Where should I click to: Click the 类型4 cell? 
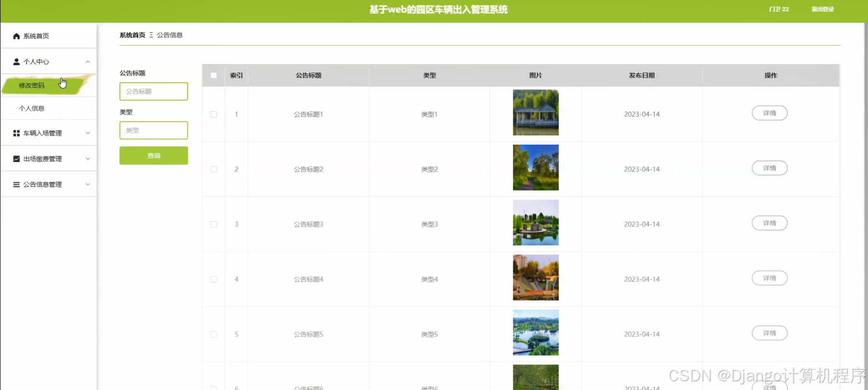pyautogui.click(x=429, y=279)
